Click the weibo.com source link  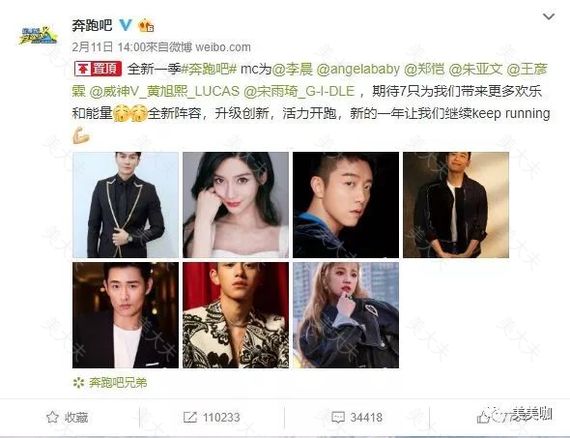(x=223, y=47)
